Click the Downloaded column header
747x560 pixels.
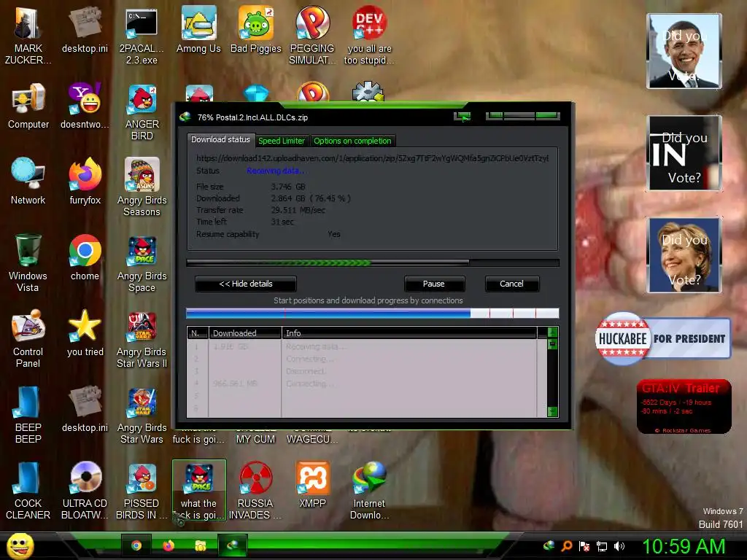coord(245,332)
